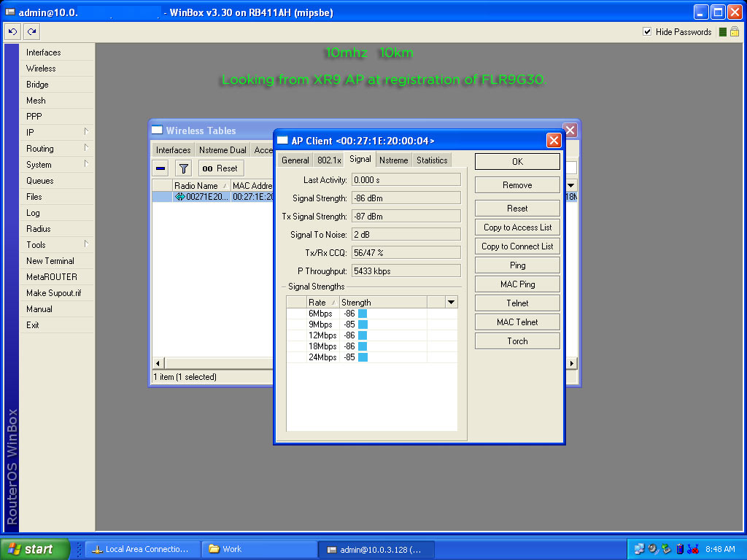Click the MAC Telnet button

(517, 322)
